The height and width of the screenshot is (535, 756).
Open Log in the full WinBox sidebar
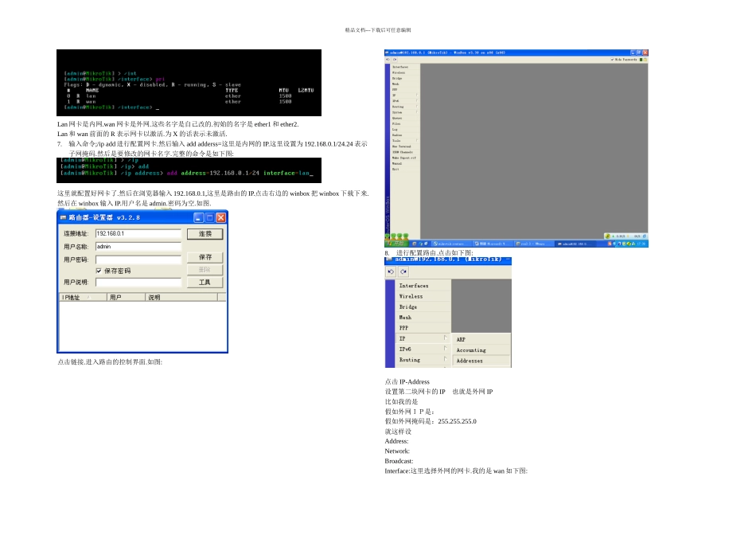click(x=404, y=129)
